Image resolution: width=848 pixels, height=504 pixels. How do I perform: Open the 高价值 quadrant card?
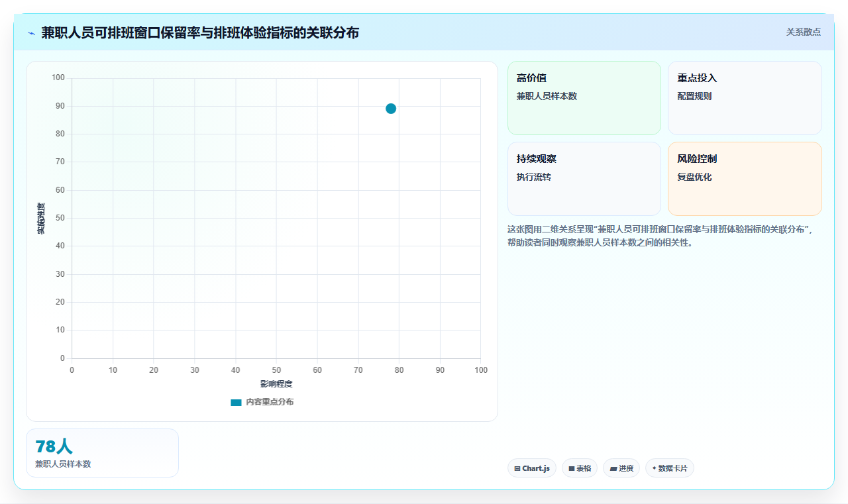(584, 98)
